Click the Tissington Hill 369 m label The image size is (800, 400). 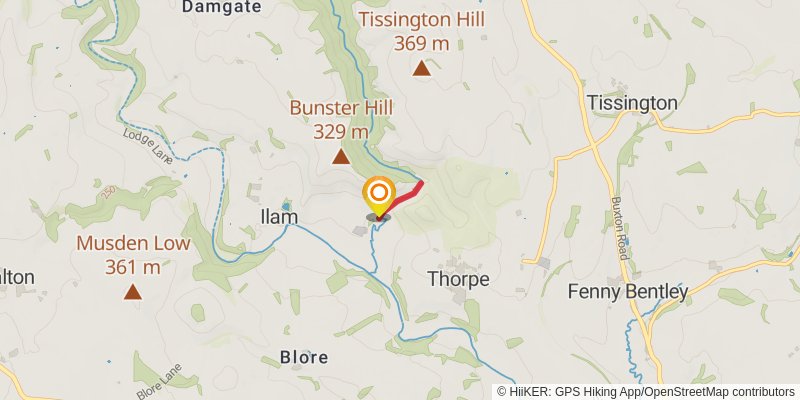(x=421, y=32)
